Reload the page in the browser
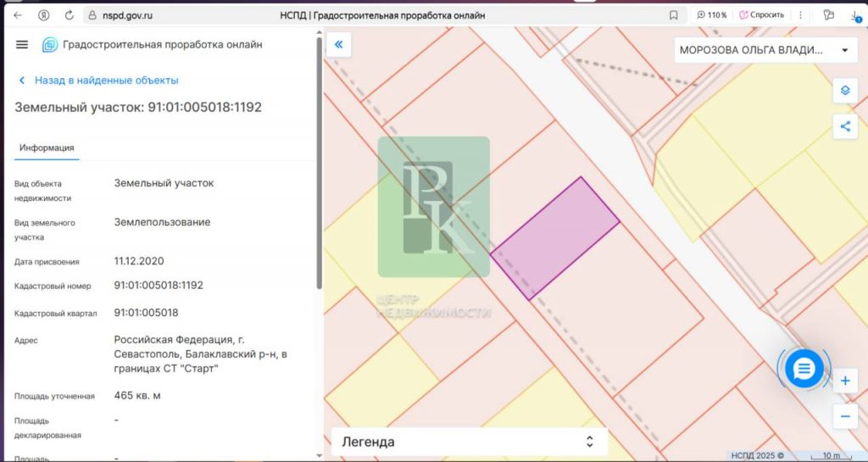Screen dimensions: 868x462 [x=70, y=15]
